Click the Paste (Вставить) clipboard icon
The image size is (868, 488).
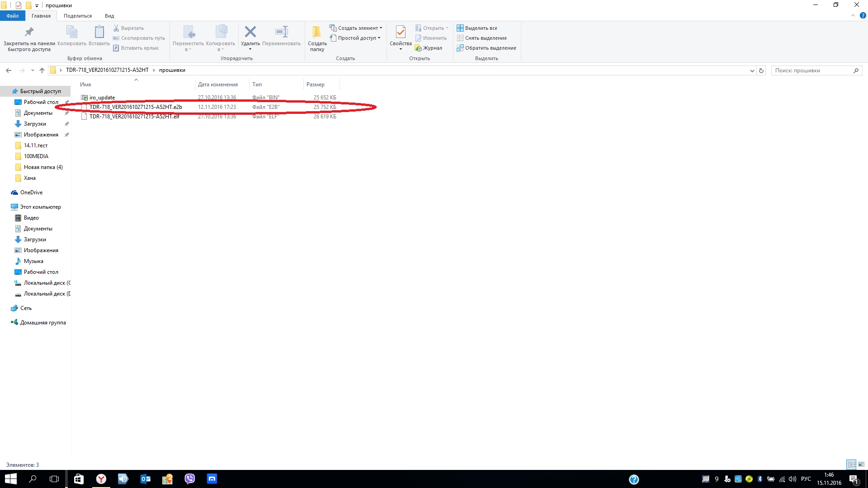tap(99, 33)
